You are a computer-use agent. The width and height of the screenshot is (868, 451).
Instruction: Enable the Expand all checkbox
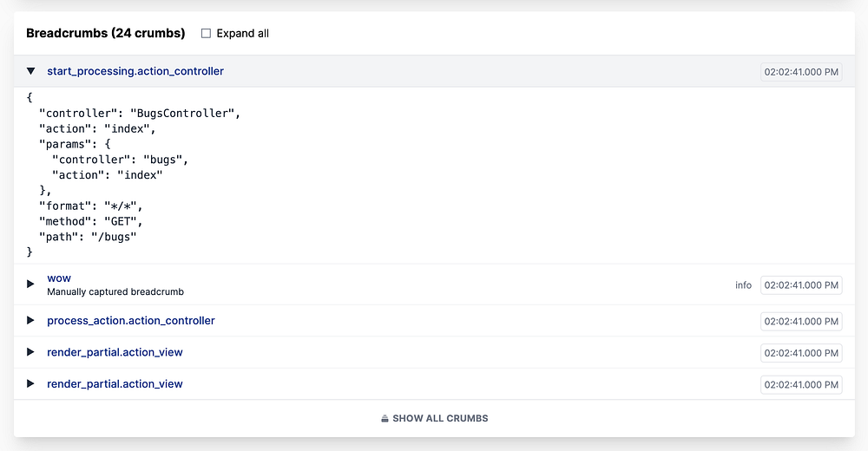(x=206, y=34)
